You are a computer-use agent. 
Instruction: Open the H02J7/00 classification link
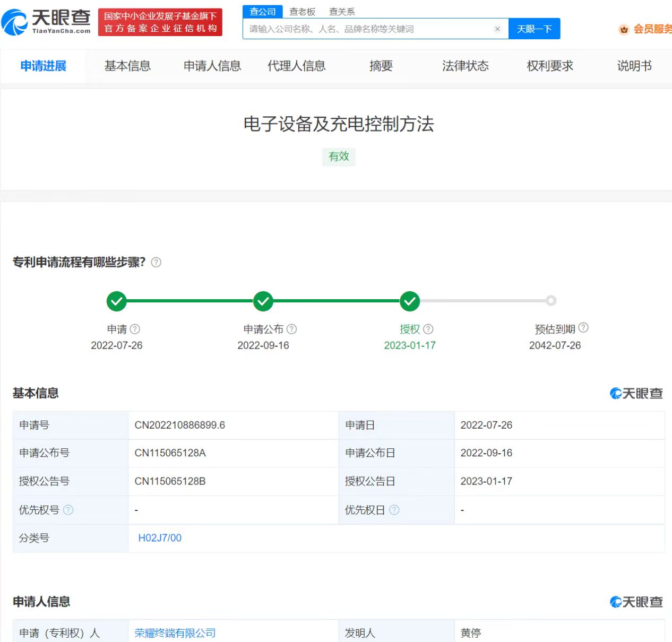(160, 538)
